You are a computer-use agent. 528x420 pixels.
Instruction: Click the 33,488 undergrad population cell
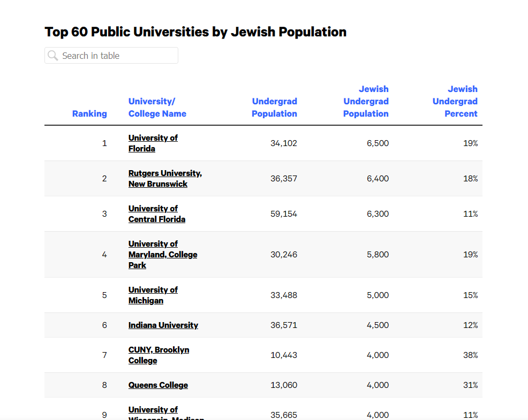pos(284,295)
